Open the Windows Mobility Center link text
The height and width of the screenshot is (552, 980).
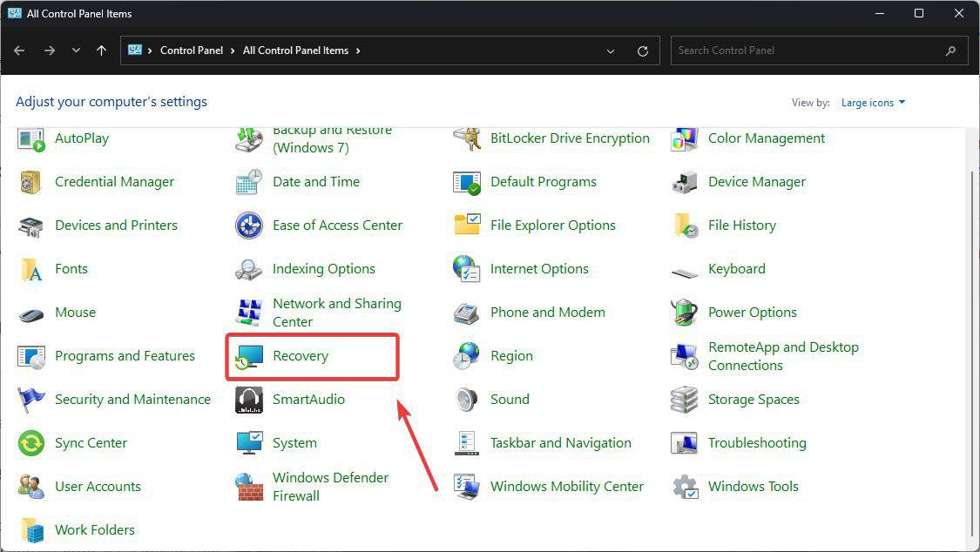coord(567,487)
